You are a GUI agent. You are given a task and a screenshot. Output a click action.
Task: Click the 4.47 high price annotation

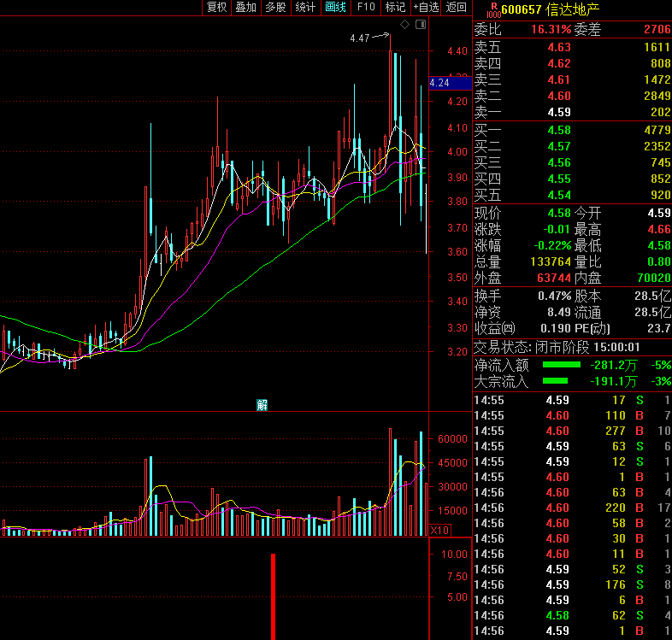click(x=360, y=38)
